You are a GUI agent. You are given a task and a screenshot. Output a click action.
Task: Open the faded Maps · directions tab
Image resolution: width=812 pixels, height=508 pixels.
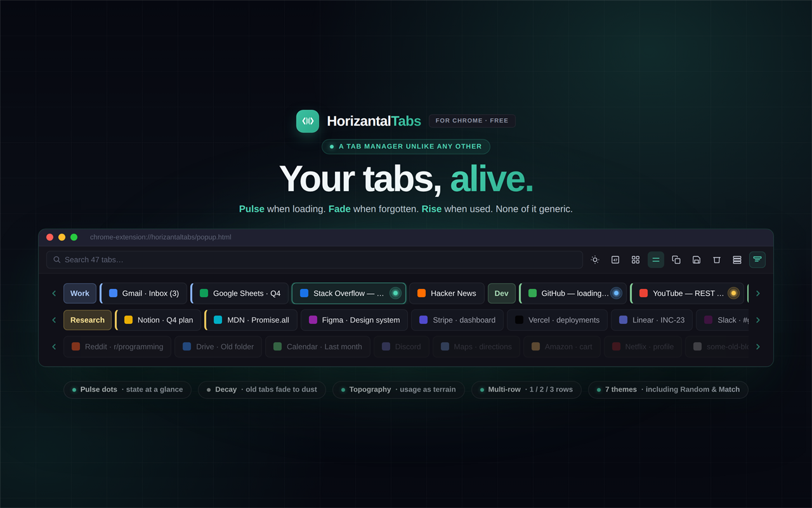476,347
